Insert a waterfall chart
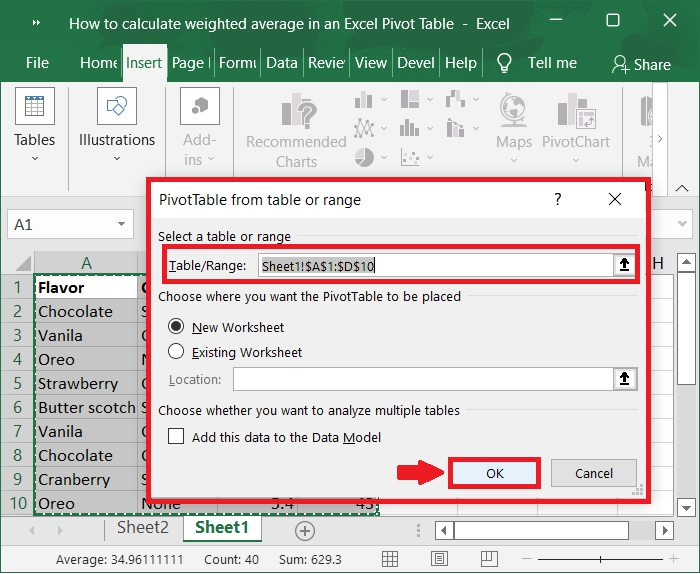The height and width of the screenshot is (574, 700). pos(455,99)
